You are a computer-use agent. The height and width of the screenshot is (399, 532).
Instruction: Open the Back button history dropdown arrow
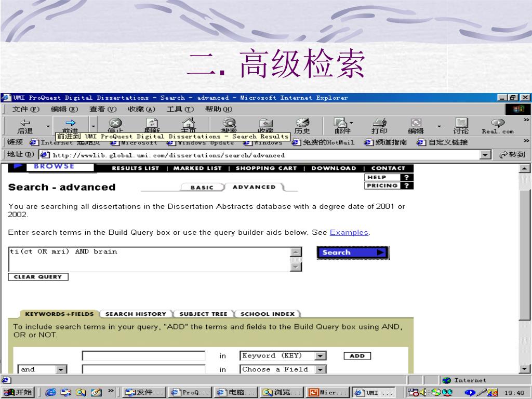point(48,126)
